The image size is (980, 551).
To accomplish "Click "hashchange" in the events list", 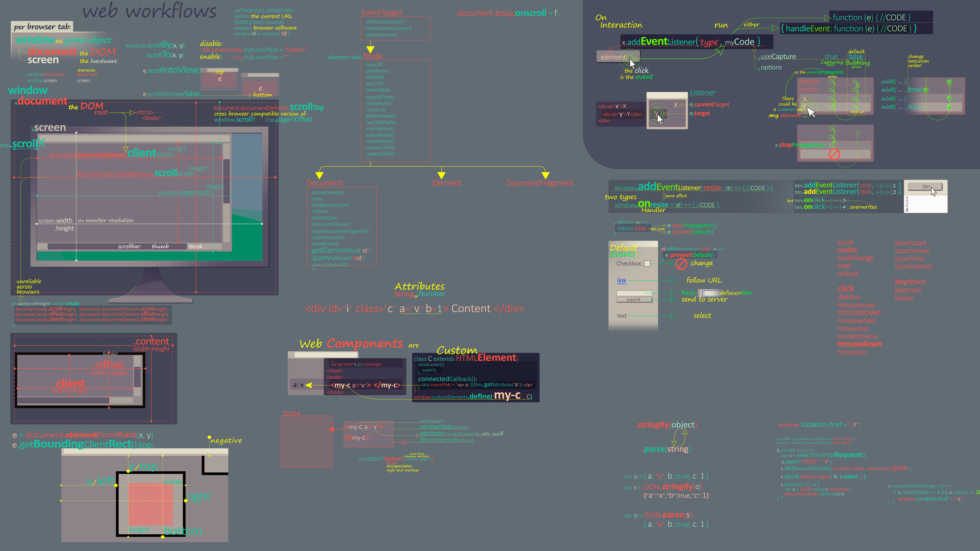I will coord(855,258).
